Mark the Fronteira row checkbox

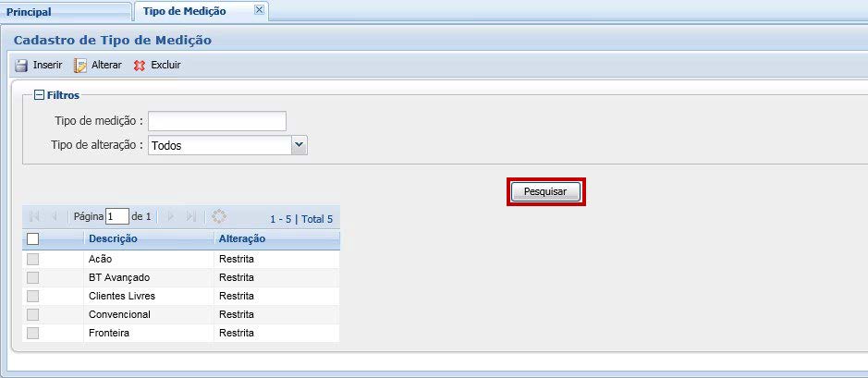tap(33, 333)
